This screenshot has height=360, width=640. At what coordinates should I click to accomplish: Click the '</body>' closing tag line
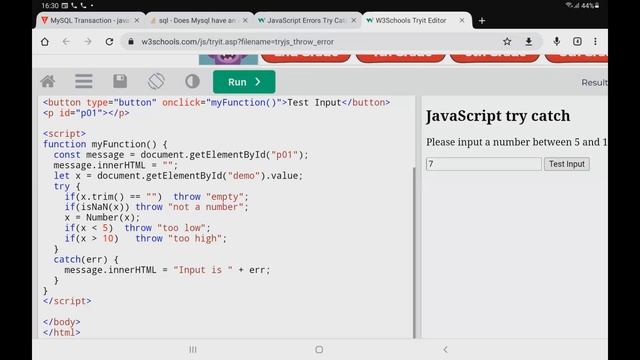click(62, 322)
